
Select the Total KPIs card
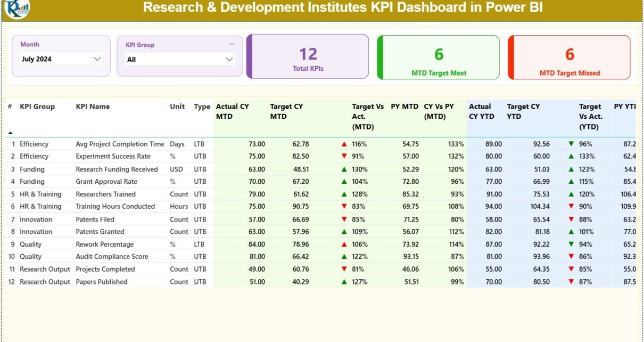[x=308, y=56]
